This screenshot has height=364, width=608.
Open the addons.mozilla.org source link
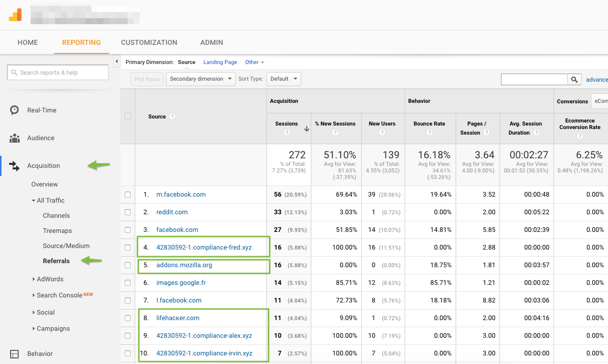(184, 265)
